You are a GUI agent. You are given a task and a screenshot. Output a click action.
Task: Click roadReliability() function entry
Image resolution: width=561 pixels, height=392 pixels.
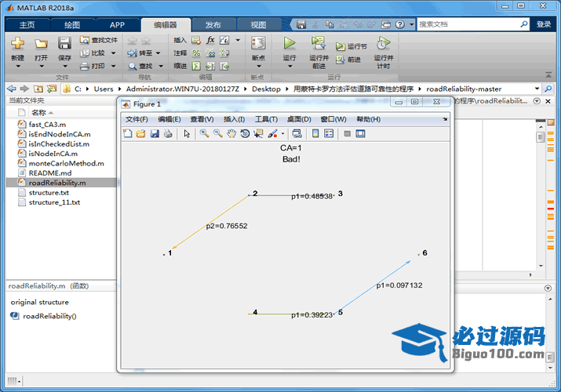pos(49,316)
